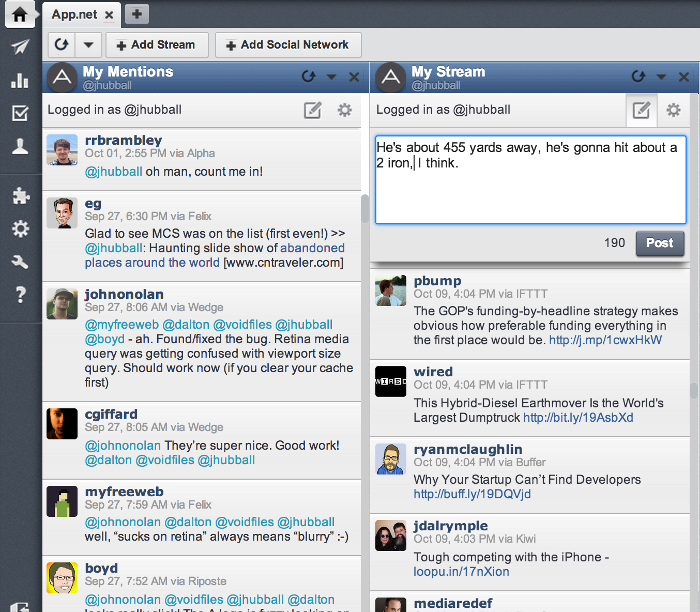Open the Help question mark icon
Screen dimensions: 700x612
[20, 295]
